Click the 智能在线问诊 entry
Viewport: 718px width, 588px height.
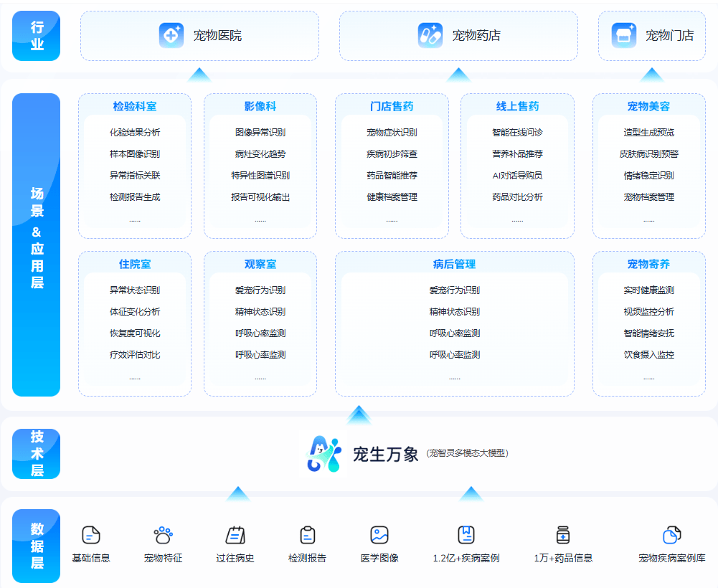(x=517, y=132)
